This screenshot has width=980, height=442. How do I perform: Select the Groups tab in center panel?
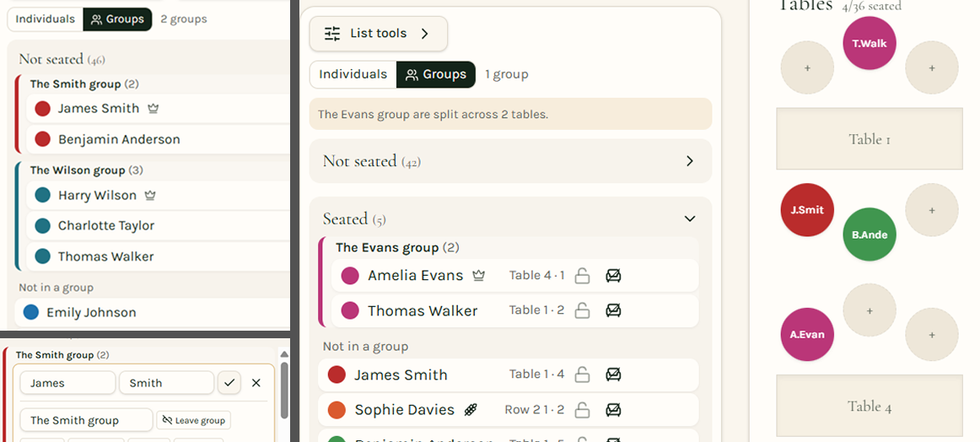436,74
